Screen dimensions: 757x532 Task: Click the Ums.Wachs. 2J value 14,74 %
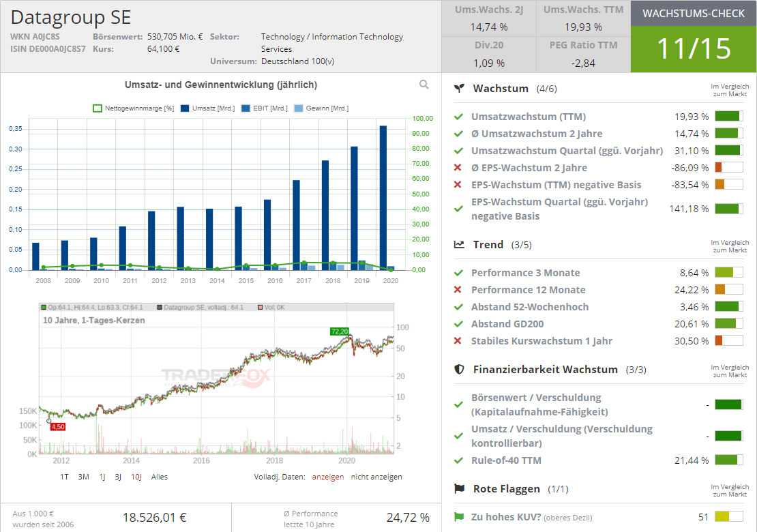489,27
